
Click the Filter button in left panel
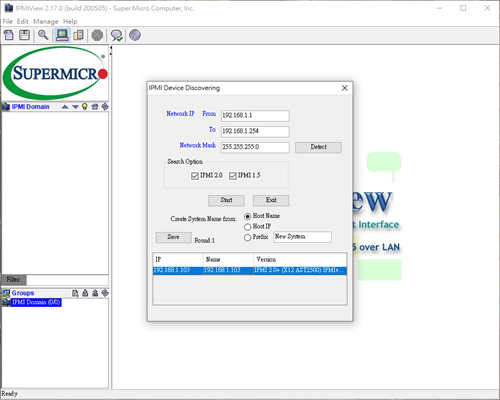(x=13, y=279)
